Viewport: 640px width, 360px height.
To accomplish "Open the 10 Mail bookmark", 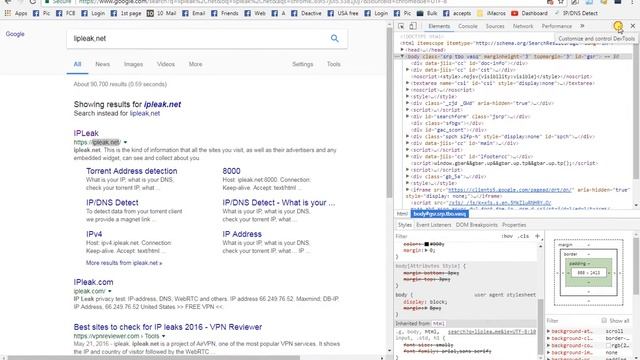I will 161,13.
